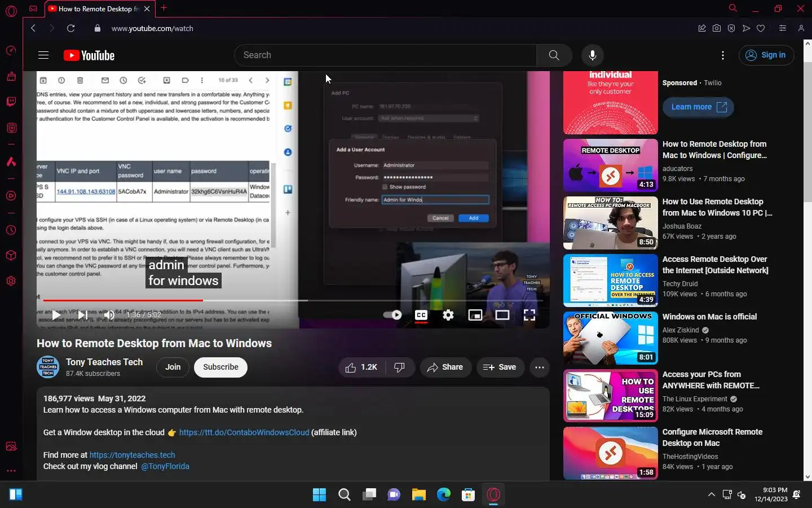Open @TonyFlorida vlog channel link

click(165, 466)
